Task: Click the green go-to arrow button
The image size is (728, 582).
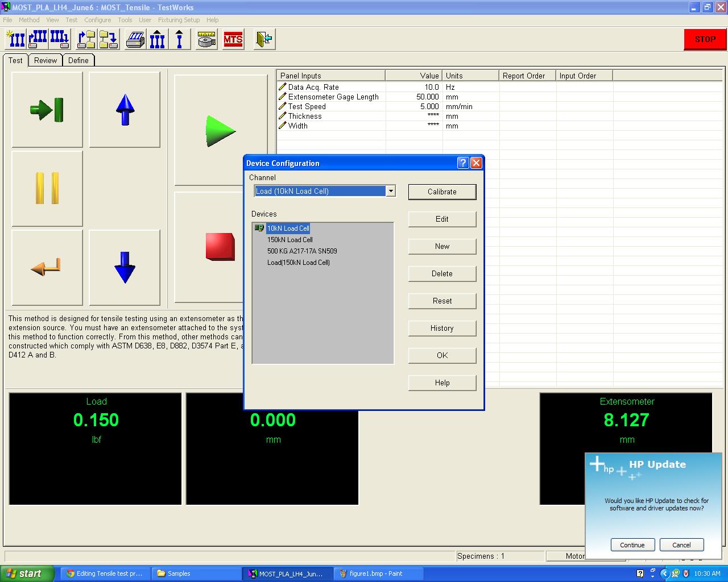Action: point(47,110)
